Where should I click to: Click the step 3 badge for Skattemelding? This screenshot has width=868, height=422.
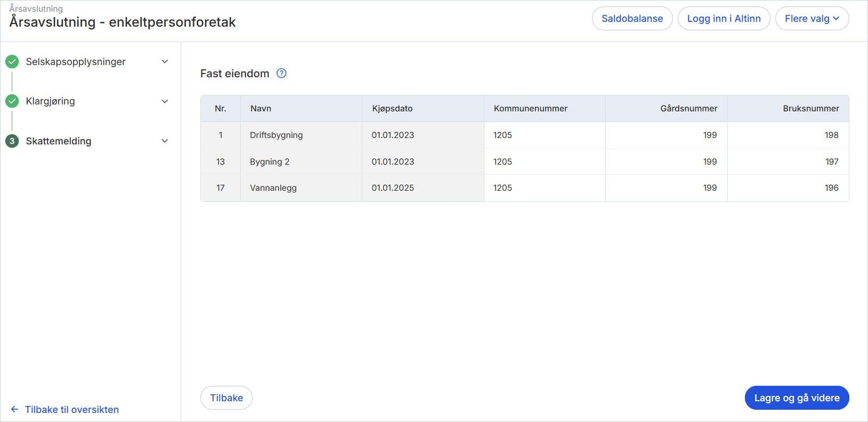click(x=12, y=141)
